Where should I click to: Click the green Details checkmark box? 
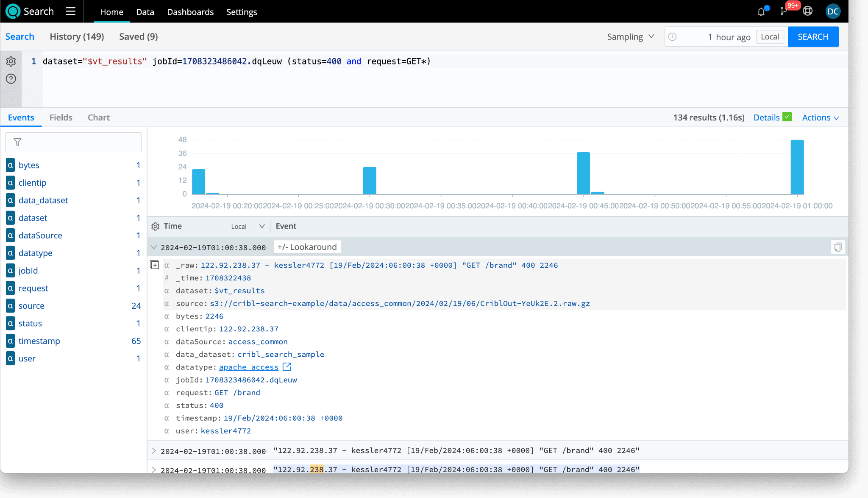click(x=787, y=117)
